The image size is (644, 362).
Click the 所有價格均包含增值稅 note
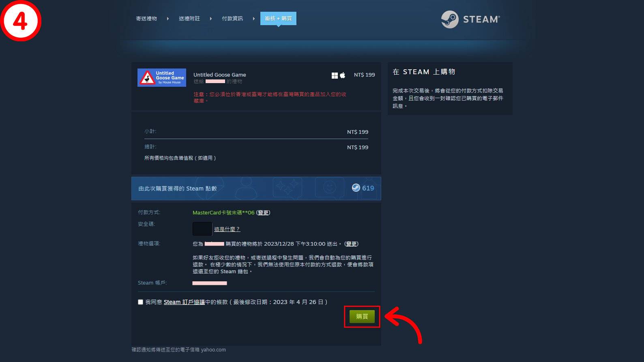tap(180, 158)
